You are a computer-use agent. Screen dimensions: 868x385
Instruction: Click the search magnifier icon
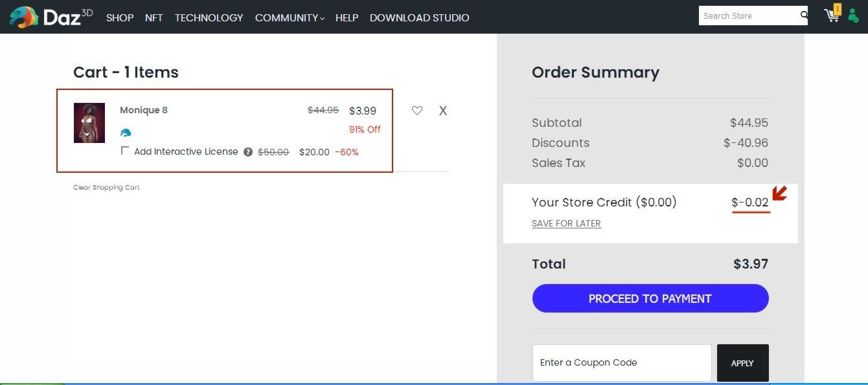point(803,15)
